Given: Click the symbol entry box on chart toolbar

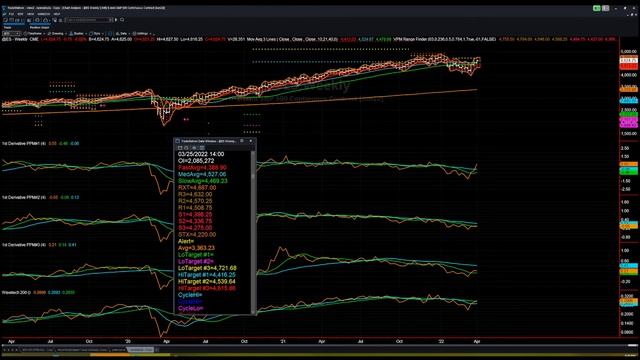Looking at the screenshot, I should [11, 33].
